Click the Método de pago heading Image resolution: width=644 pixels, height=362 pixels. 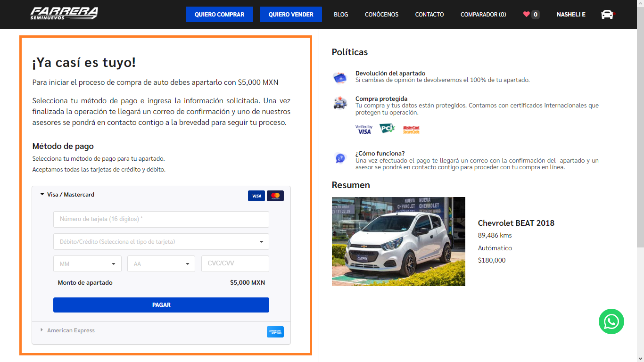tap(63, 146)
